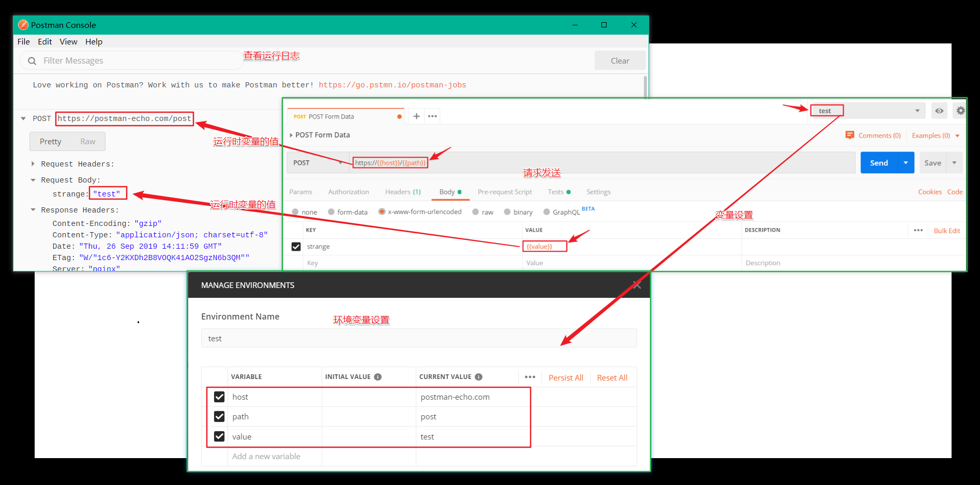Screen dimensions: 980x485
Task: Click the Postman logo in Console title bar
Action: pyautogui.click(x=23, y=25)
